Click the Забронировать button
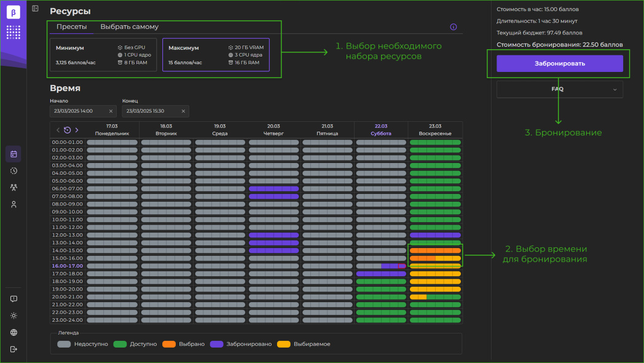 coord(559,63)
